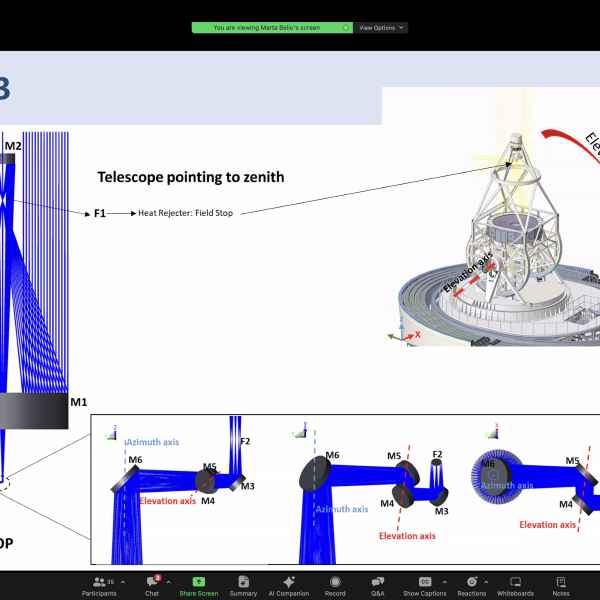This screenshot has height=600, width=600.
Task: Click the green 'You are viewing' screen banner
Action: click(x=272, y=28)
